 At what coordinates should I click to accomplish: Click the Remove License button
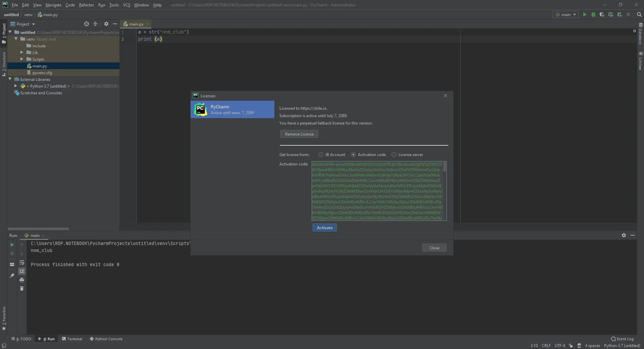click(299, 134)
